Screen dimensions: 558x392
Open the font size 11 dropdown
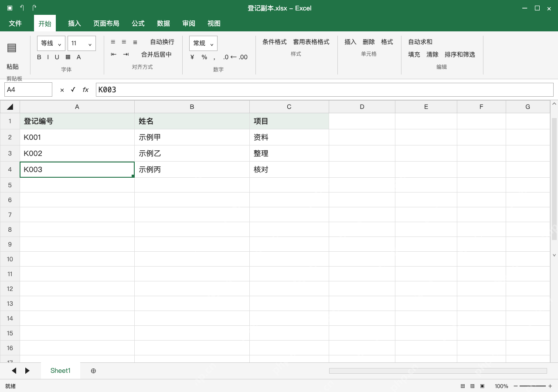[x=82, y=43]
